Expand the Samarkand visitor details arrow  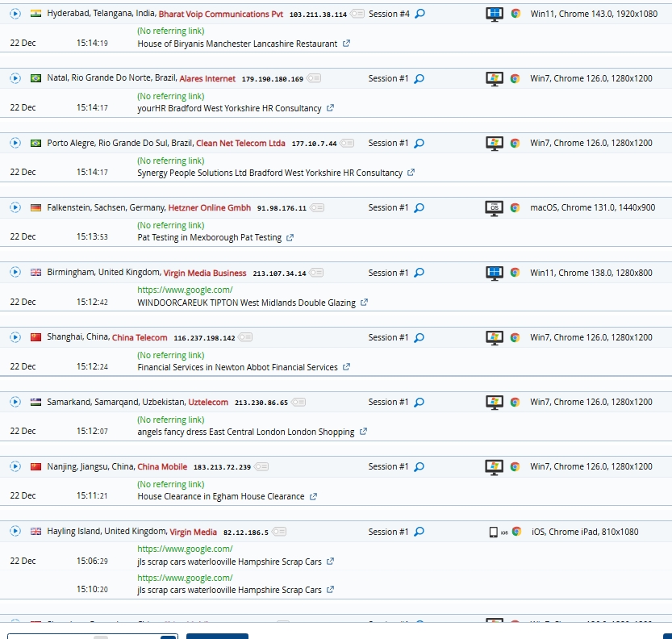point(15,402)
